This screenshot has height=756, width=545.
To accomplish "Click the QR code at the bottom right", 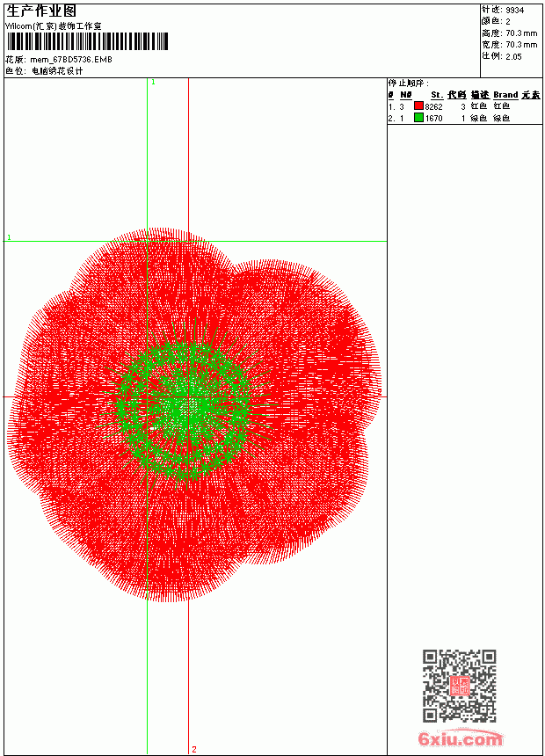I will (459, 686).
